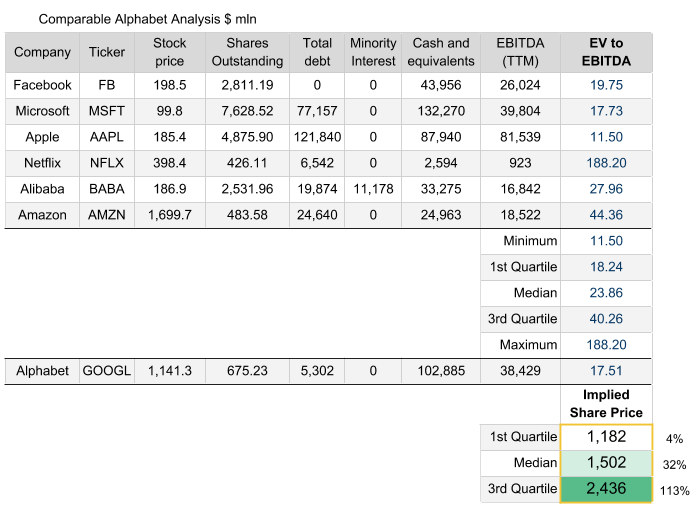Click the 113% upside percentage
Viewport: 698px width, 513px height.
672,490
